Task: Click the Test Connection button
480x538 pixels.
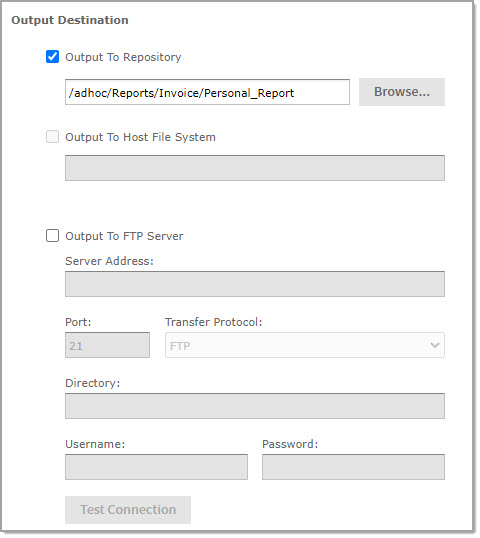Action: [128, 510]
